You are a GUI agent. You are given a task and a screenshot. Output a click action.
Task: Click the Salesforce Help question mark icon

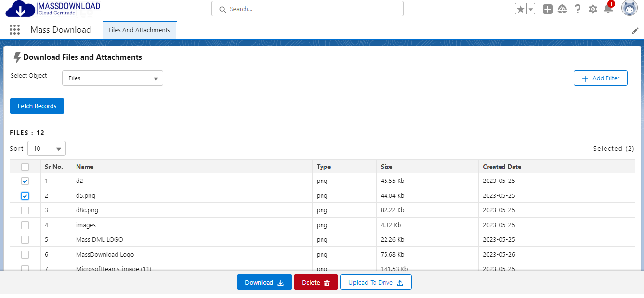click(578, 9)
